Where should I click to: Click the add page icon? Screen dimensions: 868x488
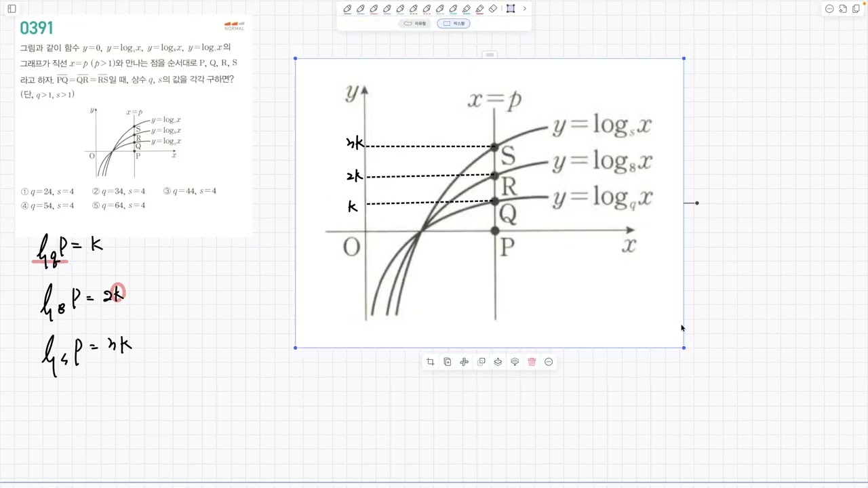[843, 9]
